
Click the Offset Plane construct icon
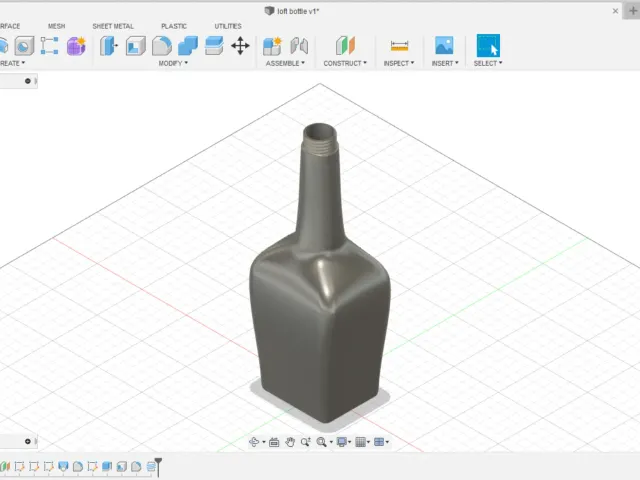pyautogui.click(x=345, y=46)
